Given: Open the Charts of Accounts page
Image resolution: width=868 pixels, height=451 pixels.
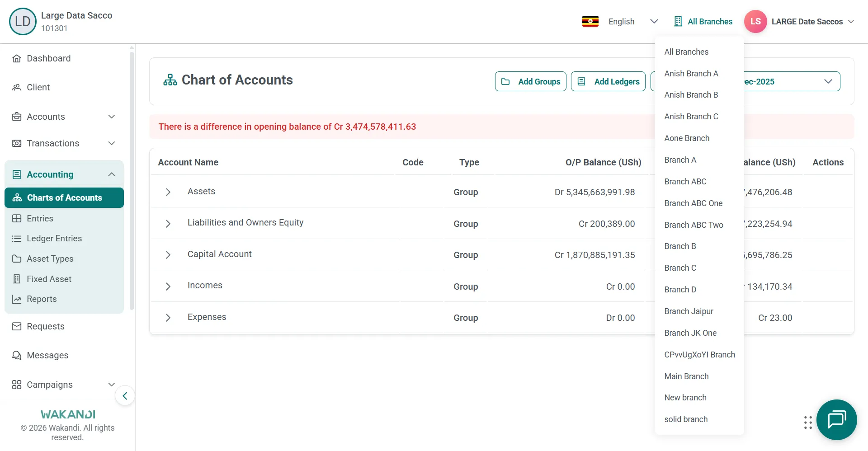Looking at the screenshot, I should [64, 198].
